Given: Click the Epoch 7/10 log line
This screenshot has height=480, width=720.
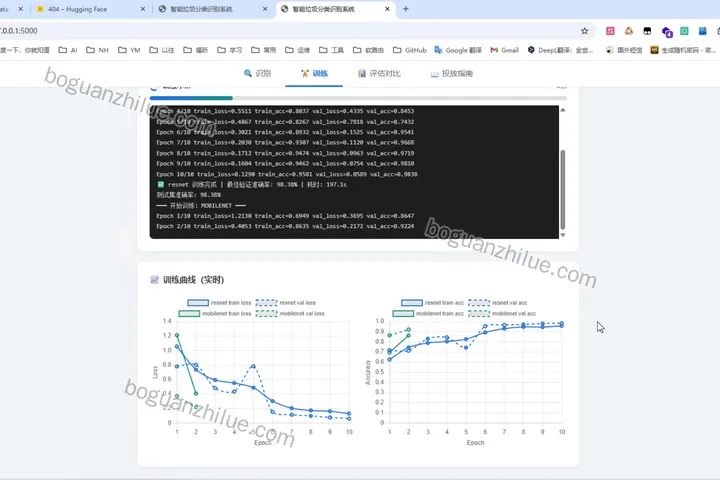Looking at the screenshot, I should (285, 143).
